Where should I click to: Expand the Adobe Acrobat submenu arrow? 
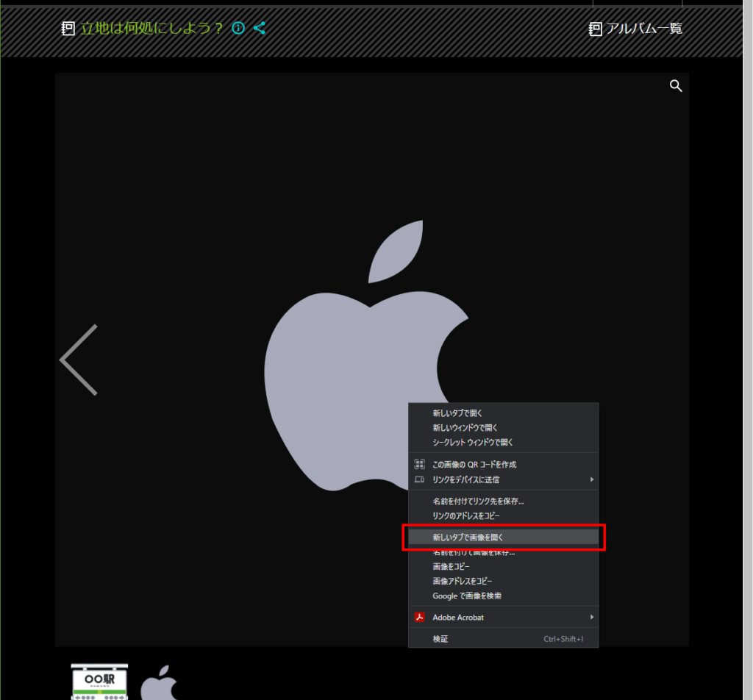[592, 617]
